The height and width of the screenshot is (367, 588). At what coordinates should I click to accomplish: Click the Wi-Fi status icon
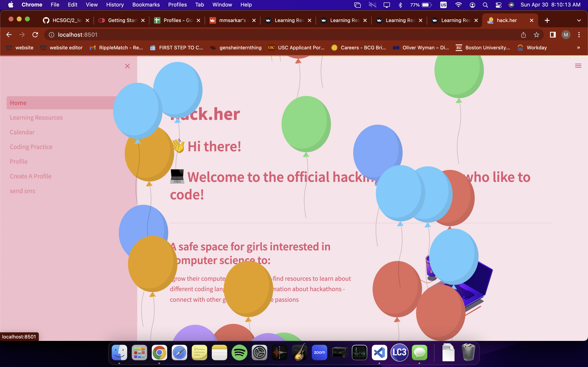pos(458,5)
